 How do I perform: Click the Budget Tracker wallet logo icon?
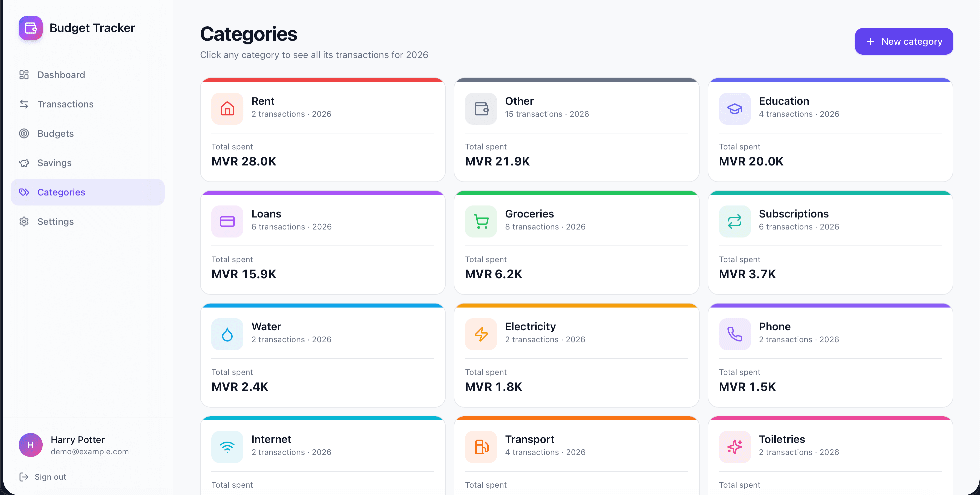click(x=30, y=28)
